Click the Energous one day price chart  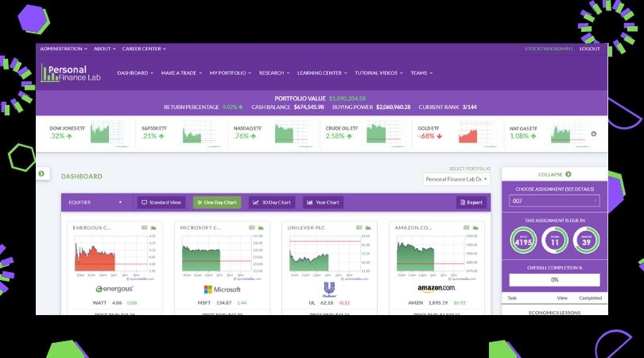click(x=115, y=257)
